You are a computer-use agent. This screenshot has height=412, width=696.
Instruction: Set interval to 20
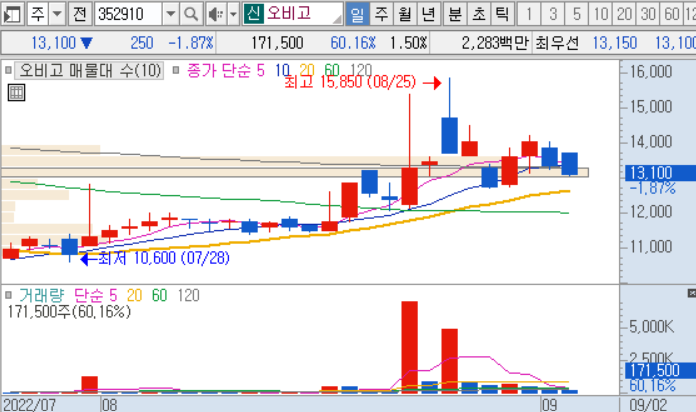(624, 14)
